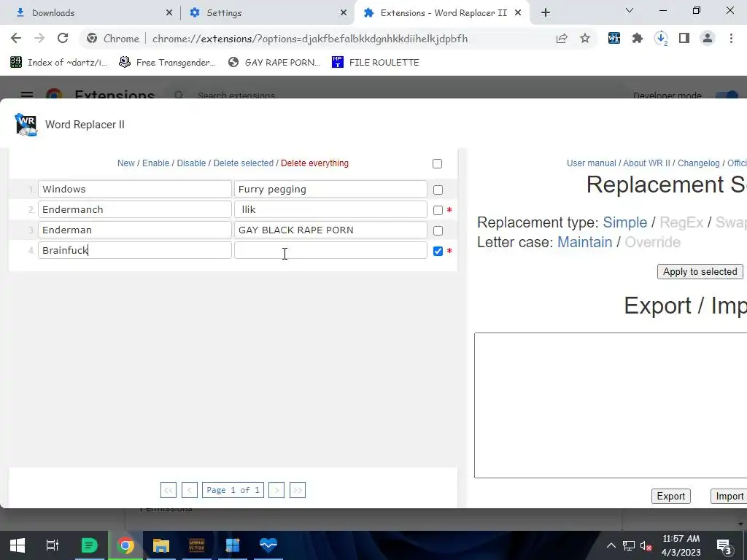Click the GAY BLACK RAPE PORN replacement field
This screenshot has width=747, height=560.
[330, 230]
